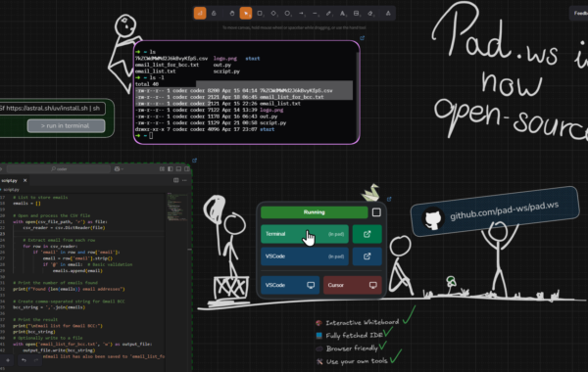
Task: Open the extra shapes tools menu
Action: (388, 14)
